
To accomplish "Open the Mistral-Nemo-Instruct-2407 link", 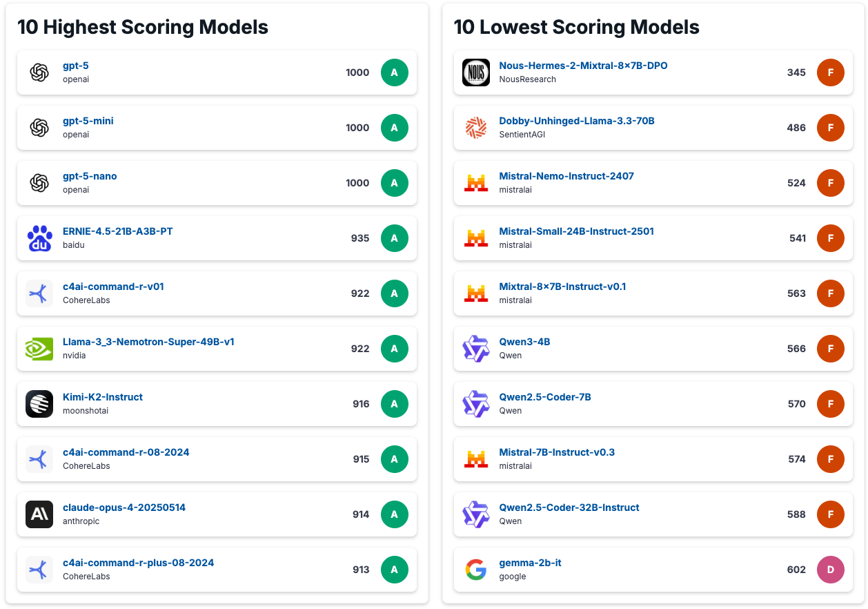I will point(566,176).
